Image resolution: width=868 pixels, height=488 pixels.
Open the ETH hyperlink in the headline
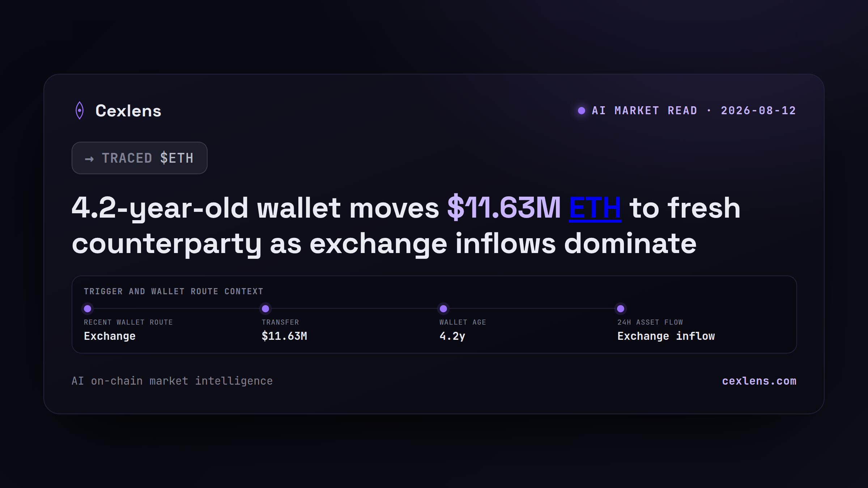[595, 208]
